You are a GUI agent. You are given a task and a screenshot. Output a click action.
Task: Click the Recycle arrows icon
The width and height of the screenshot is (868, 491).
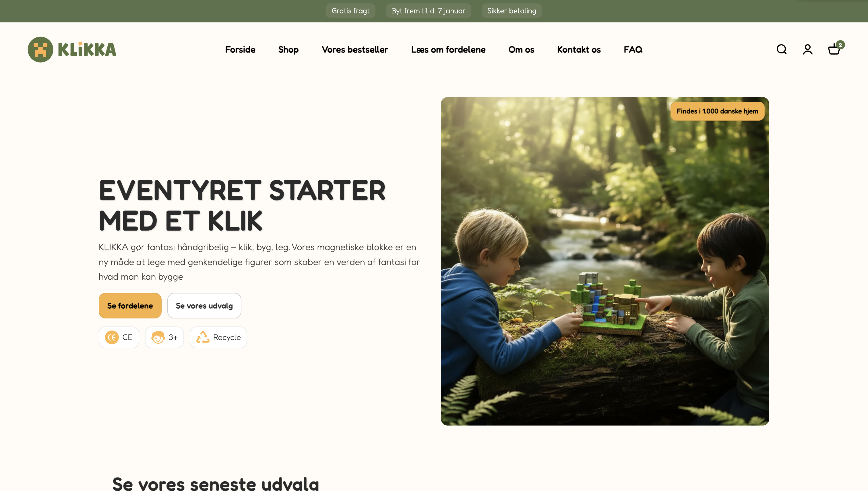click(203, 337)
